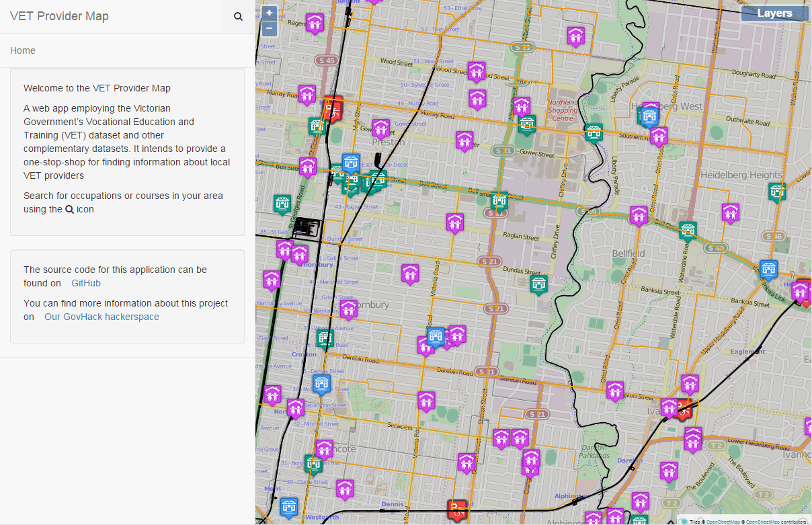
Task: Select the purple childcare marker on Wood Street
Action: [477, 71]
